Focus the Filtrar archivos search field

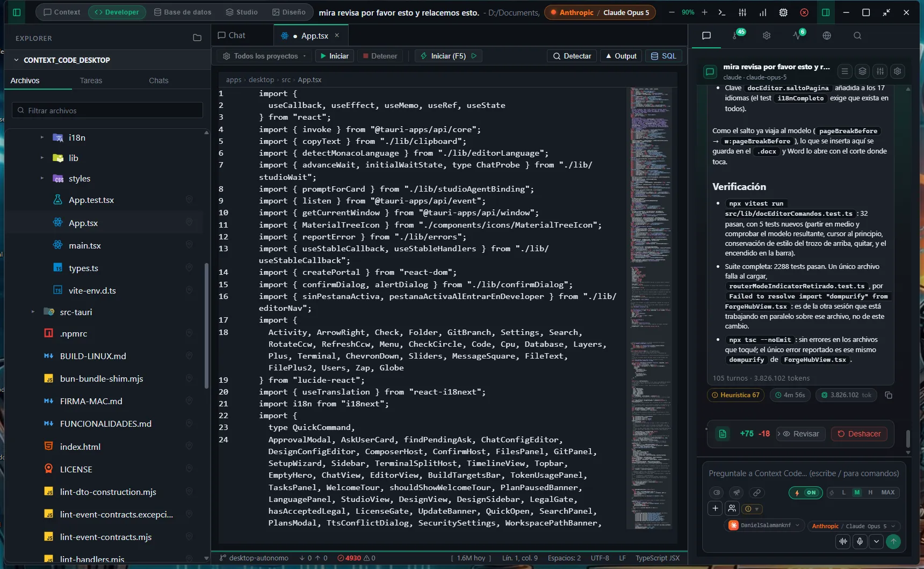point(107,111)
